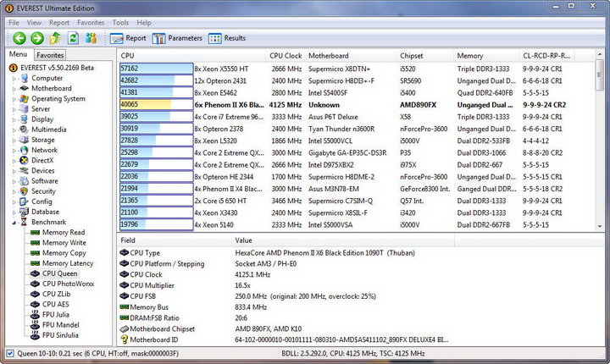Expand the Operating System node
Viewport: 610px width, 364px height.
coord(14,99)
